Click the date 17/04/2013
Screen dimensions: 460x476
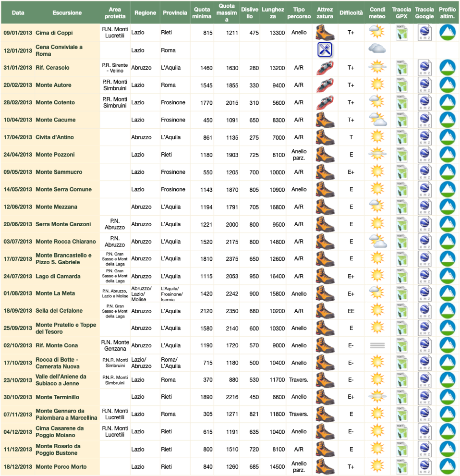click(18, 137)
